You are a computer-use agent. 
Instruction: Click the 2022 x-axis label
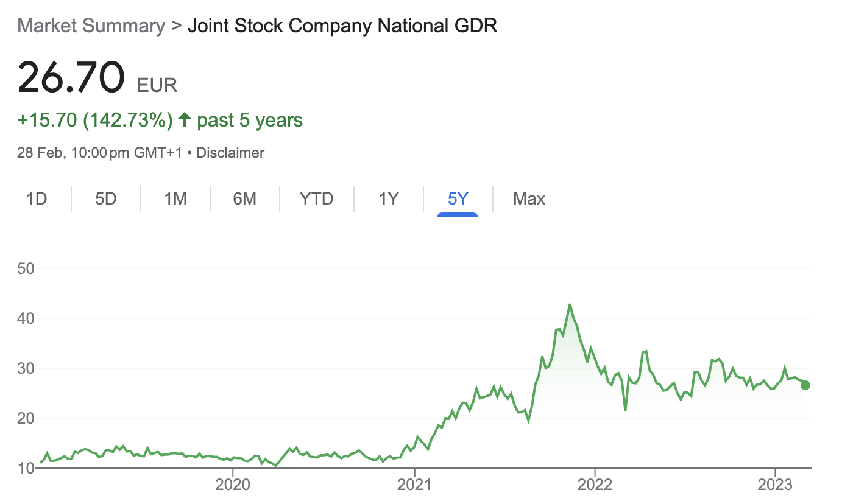(595, 486)
